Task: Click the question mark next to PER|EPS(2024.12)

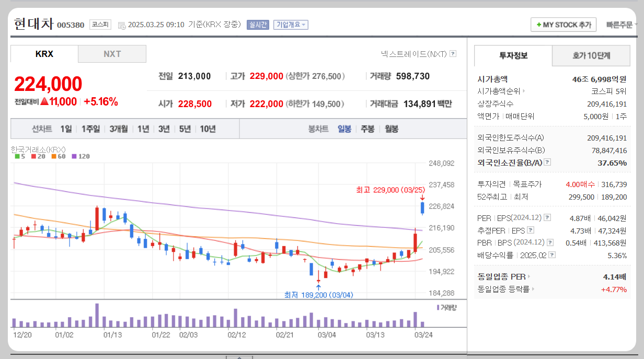Action: pyautogui.click(x=547, y=217)
